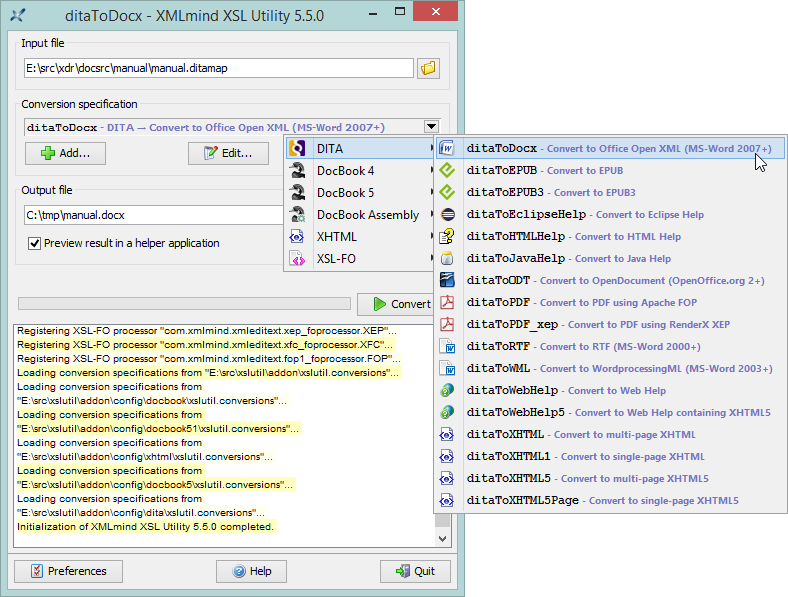
Task: Click the DocBook Assembly menu icon
Action: [x=297, y=215]
